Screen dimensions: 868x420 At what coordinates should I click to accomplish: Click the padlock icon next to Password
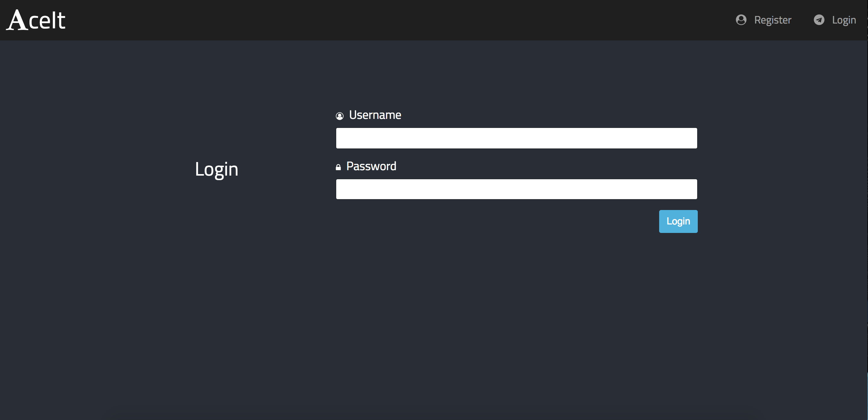(x=338, y=167)
